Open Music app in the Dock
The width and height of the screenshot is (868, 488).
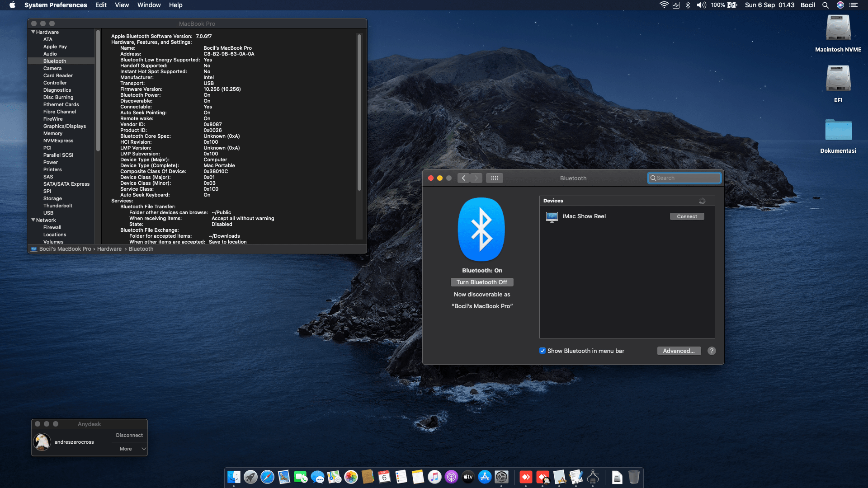434,477
